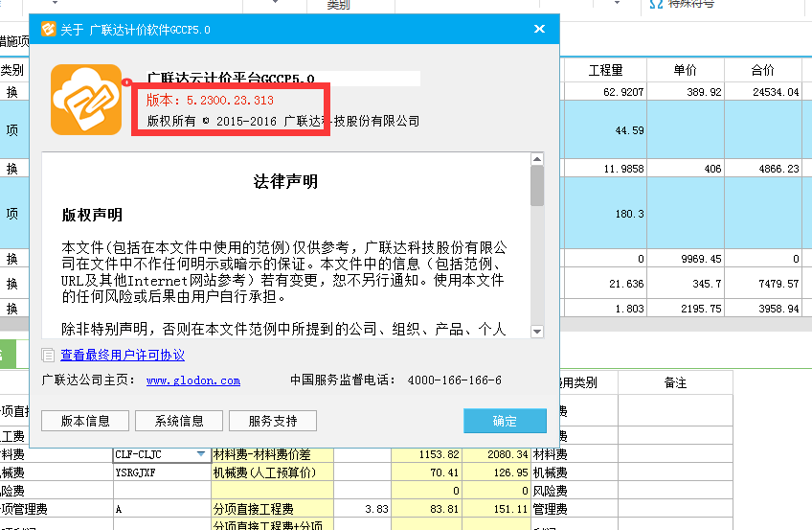This screenshot has height=530, width=812.
Task: Select the total cell 4866.23
Action: (763, 169)
